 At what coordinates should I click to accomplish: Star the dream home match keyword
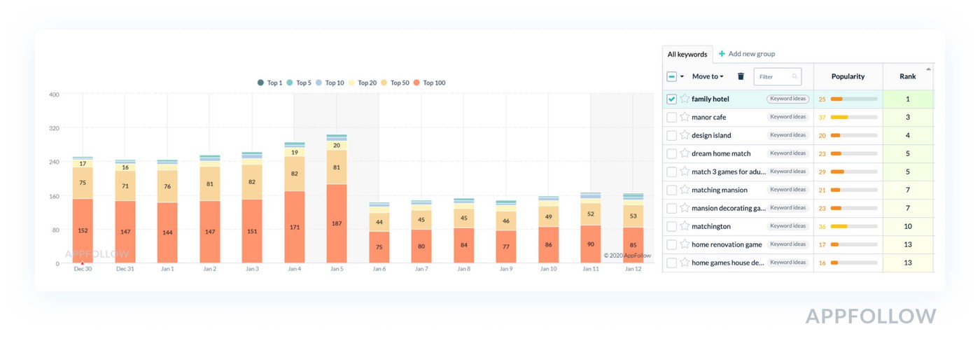coord(685,153)
